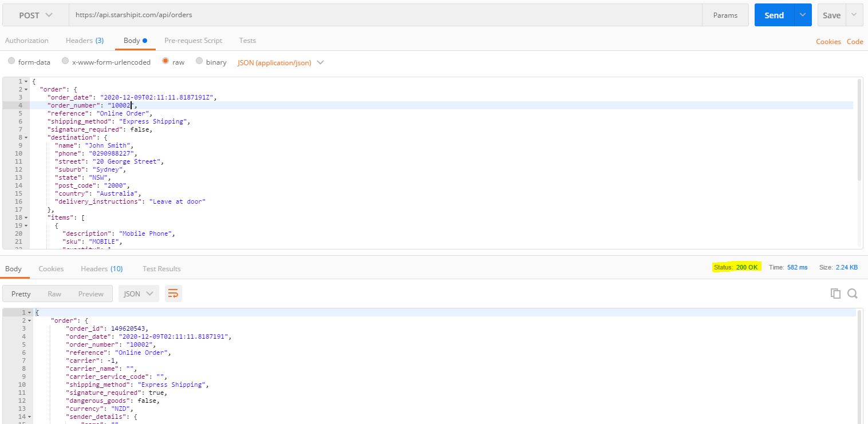Click the request URL input field
The image size is (868, 424).
click(x=384, y=15)
